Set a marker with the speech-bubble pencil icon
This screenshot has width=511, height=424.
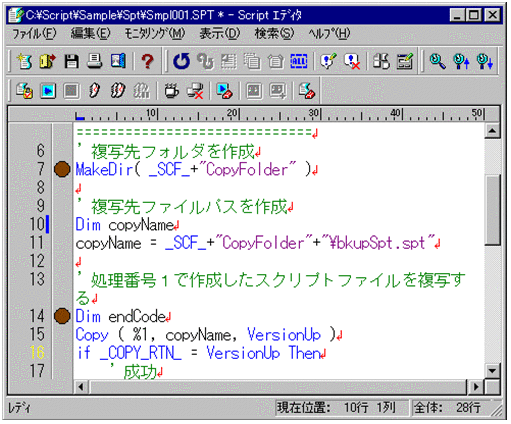click(328, 61)
